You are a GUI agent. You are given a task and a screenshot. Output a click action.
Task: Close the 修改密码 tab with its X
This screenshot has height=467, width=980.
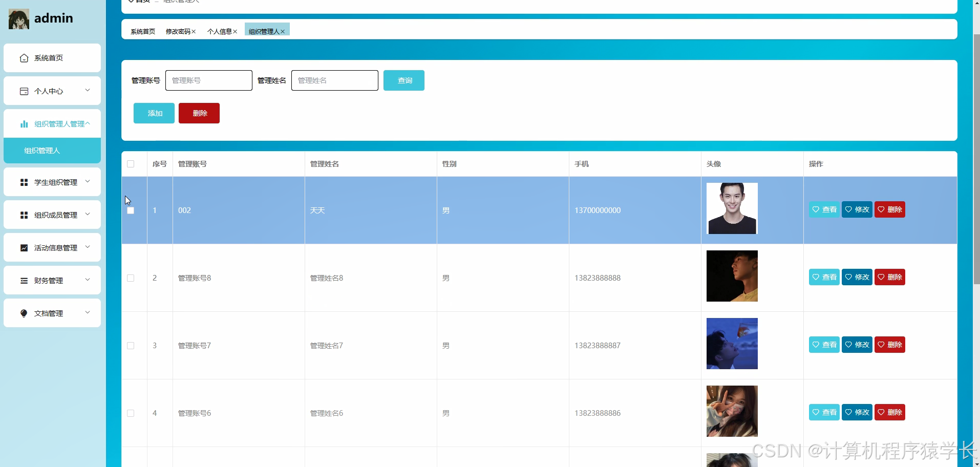click(194, 32)
